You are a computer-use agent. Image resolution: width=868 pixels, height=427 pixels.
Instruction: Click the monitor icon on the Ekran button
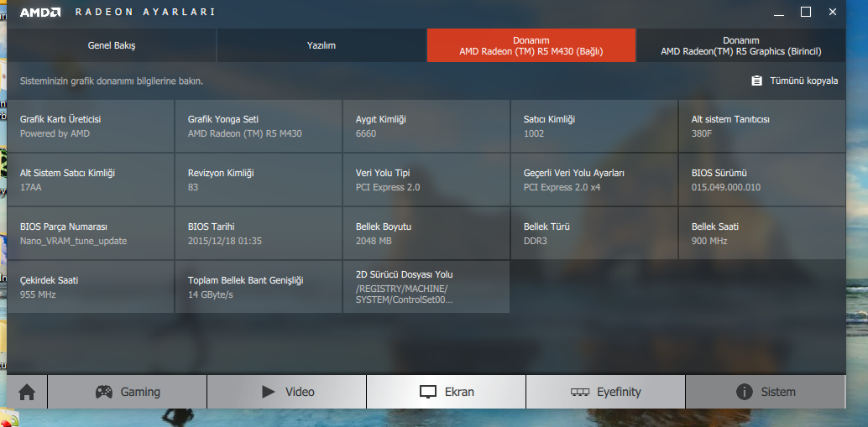coord(428,392)
